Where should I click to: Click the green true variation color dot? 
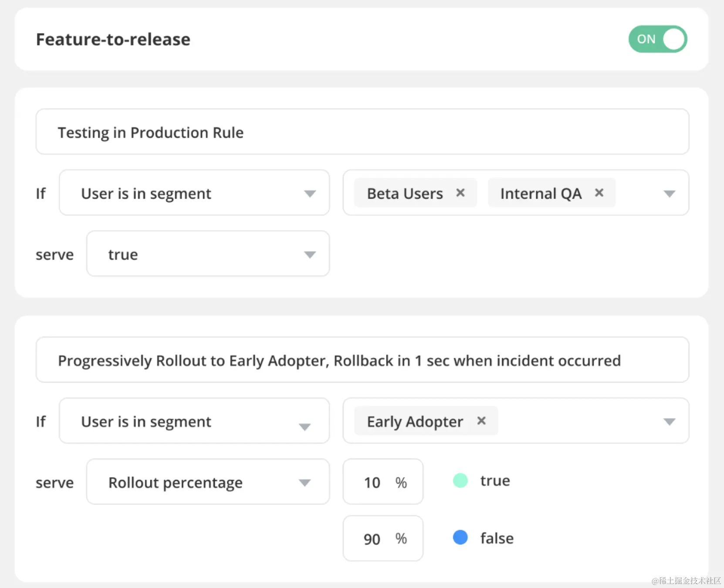460,480
